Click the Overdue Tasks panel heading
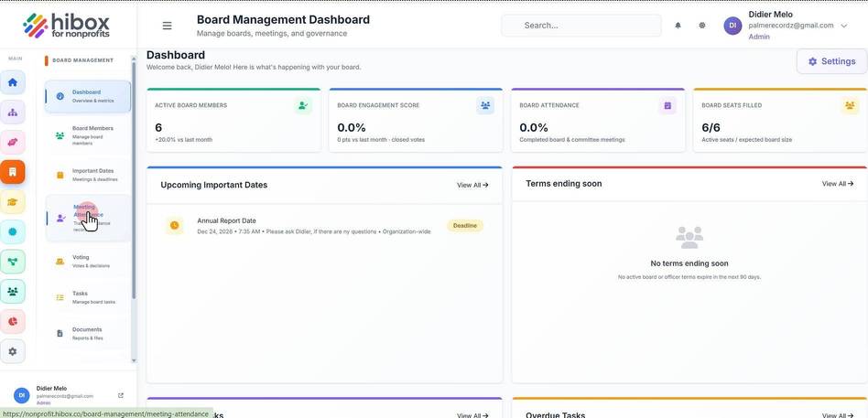Image resolution: width=868 pixels, height=418 pixels. pyautogui.click(x=555, y=415)
